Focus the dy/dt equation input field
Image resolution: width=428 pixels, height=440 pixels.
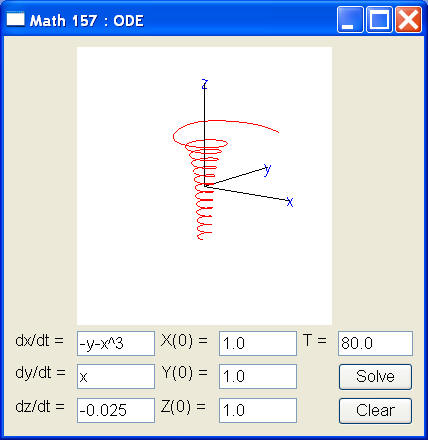point(116,377)
